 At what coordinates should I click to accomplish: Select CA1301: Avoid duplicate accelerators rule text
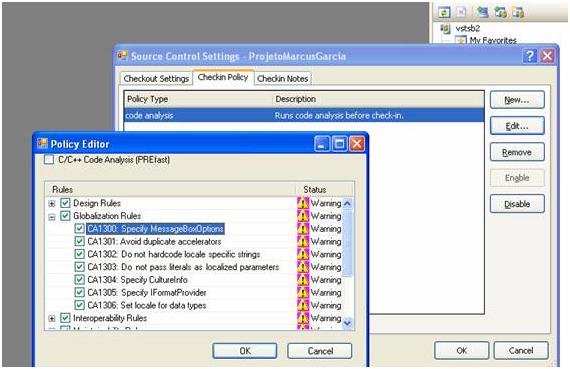[154, 241]
